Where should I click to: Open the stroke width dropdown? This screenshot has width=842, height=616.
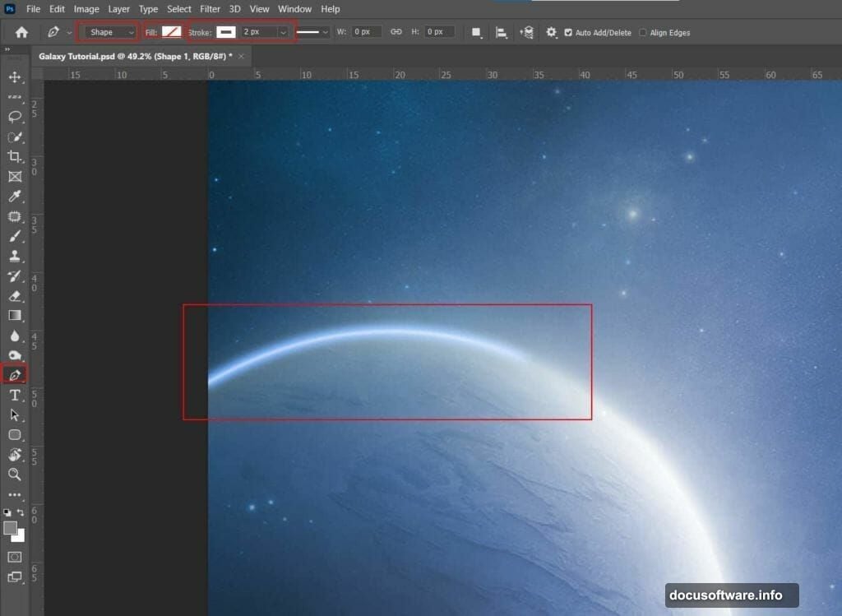[283, 32]
